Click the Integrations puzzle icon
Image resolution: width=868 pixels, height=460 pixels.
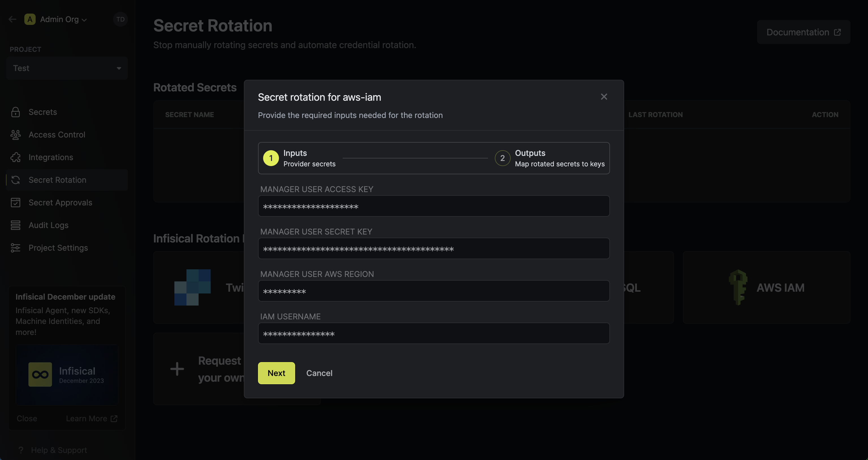16,157
